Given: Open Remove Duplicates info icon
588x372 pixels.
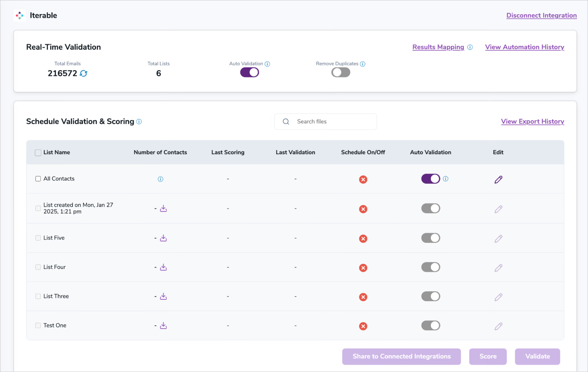Looking at the screenshot, I should [x=363, y=64].
